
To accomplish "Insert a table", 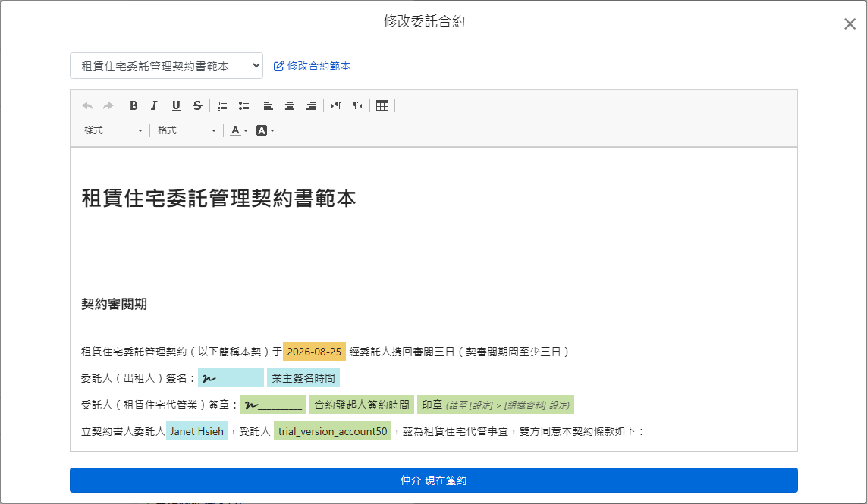I will [x=382, y=105].
